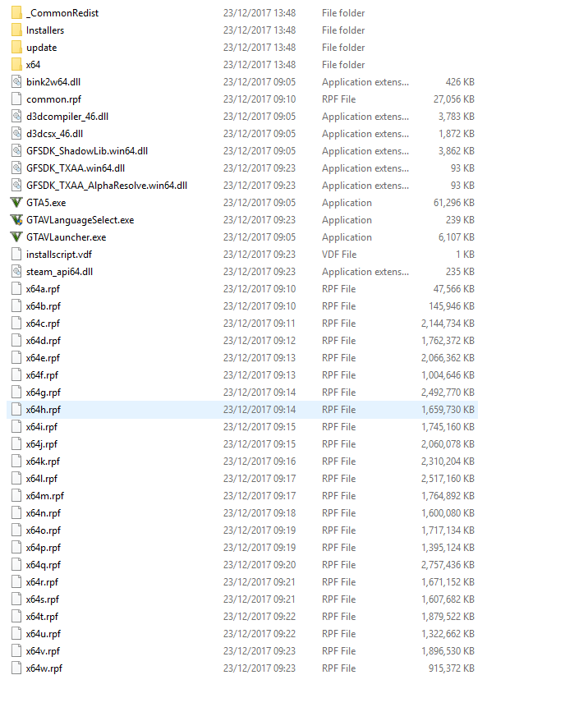The height and width of the screenshot is (721, 588).
Task: Click the GFSDK_TXAA.win64.dll file icon
Action: pos(16,168)
